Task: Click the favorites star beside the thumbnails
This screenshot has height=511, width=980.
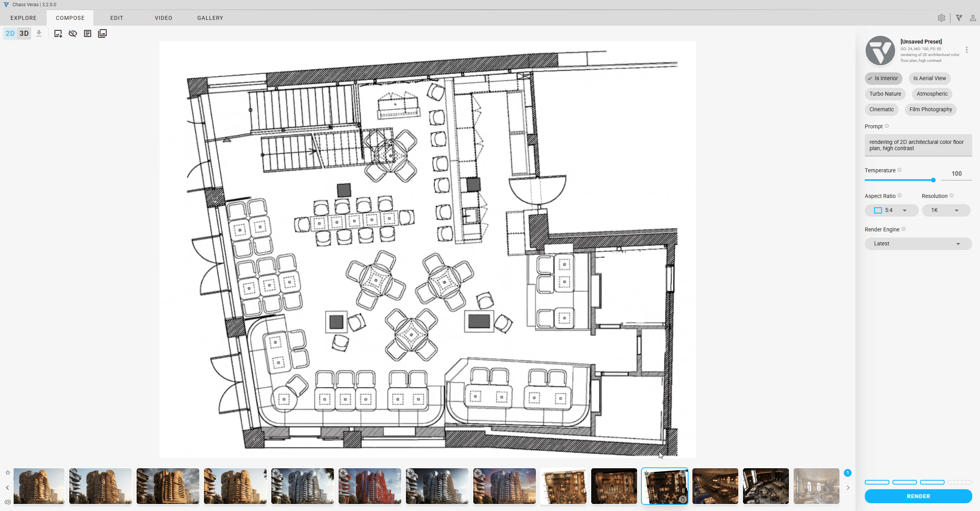Action: pyautogui.click(x=7, y=472)
